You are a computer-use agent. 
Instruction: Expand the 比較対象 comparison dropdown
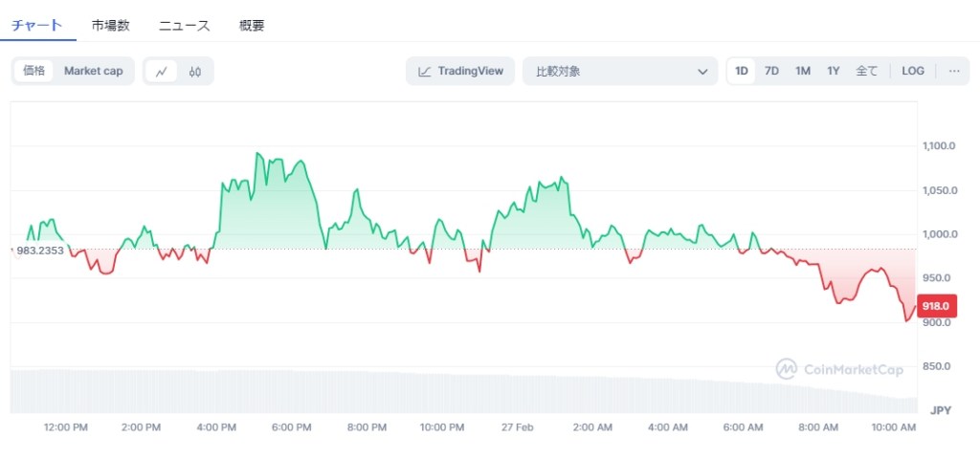619,71
